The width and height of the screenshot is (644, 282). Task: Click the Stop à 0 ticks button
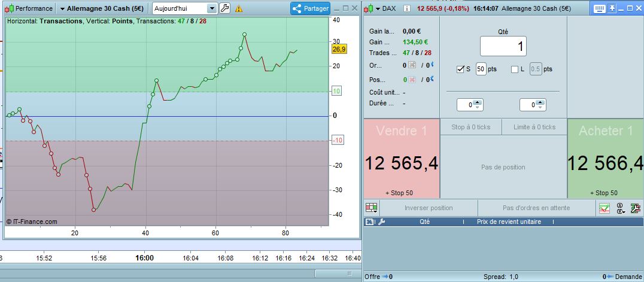point(470,127)
